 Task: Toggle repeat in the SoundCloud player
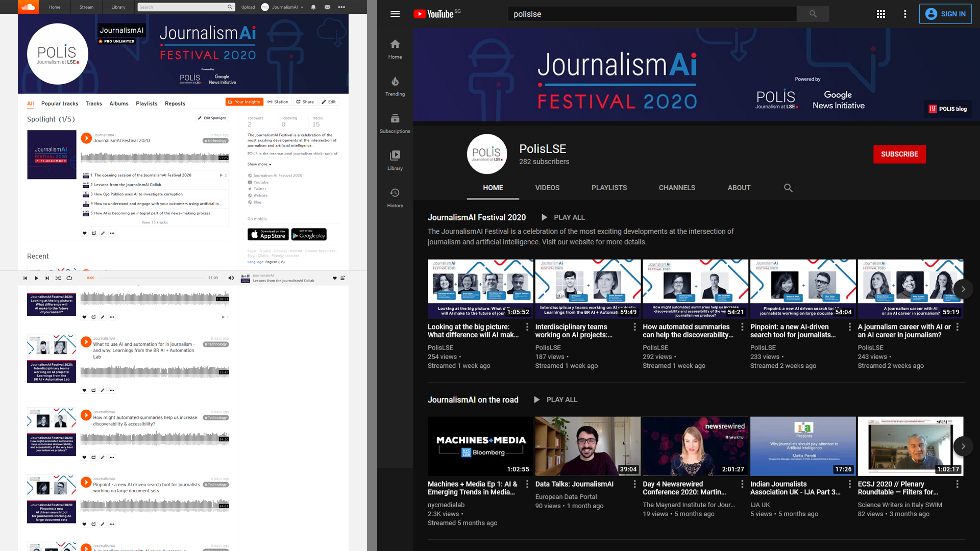[x=69, y=278]
